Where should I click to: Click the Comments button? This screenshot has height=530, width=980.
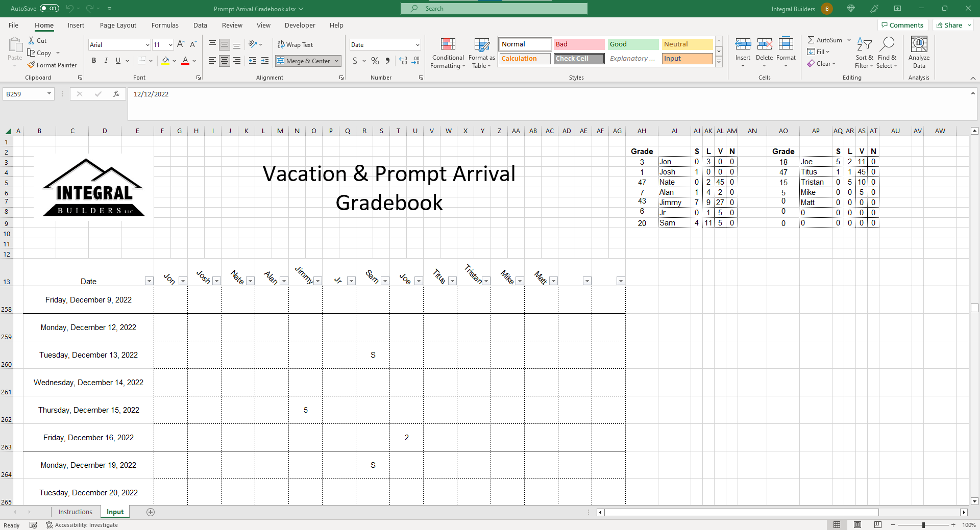pos(902,25)
